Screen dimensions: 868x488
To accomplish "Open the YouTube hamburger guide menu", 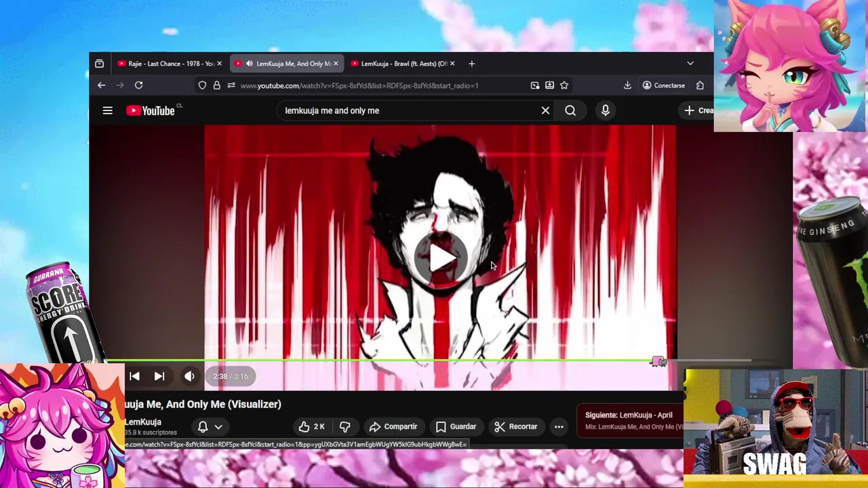I will [x=107, y=110].
